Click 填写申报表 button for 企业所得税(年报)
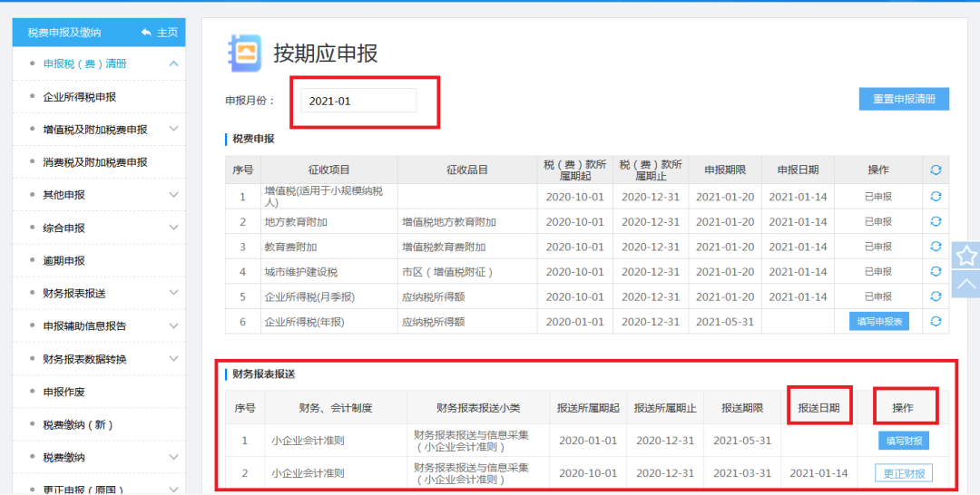This screenshot has height=495, width=980. 878,322
